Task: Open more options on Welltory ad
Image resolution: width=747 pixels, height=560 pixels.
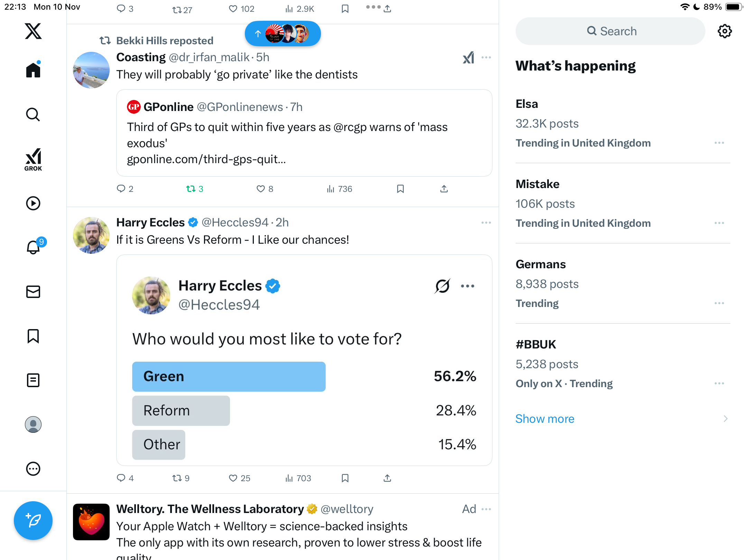Action: [x=486, y=509]
